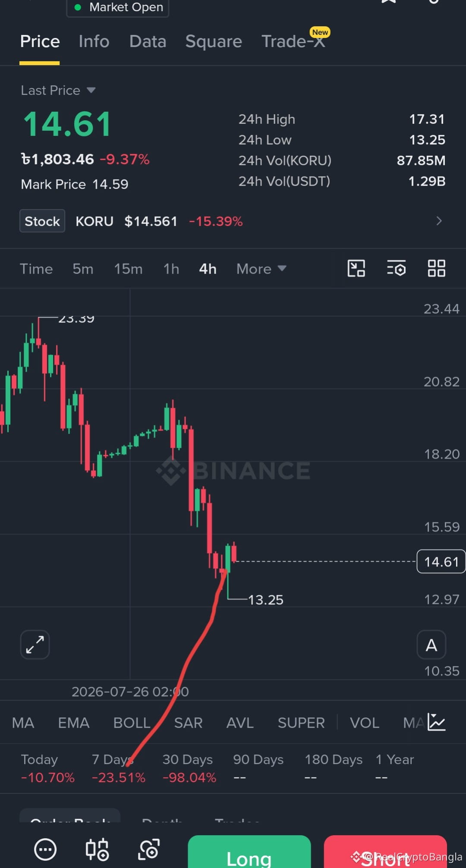Switch to the Info tab

[x=94, y=41]
